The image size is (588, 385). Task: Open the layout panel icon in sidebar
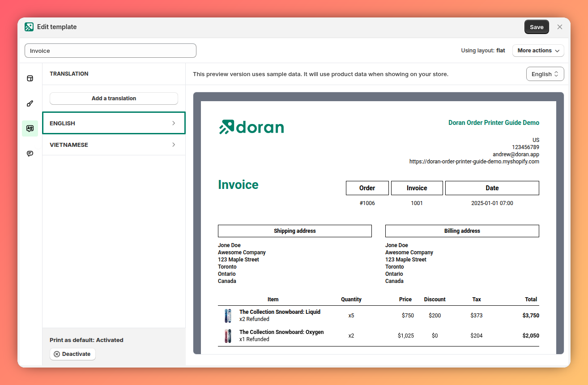(30, 78)
